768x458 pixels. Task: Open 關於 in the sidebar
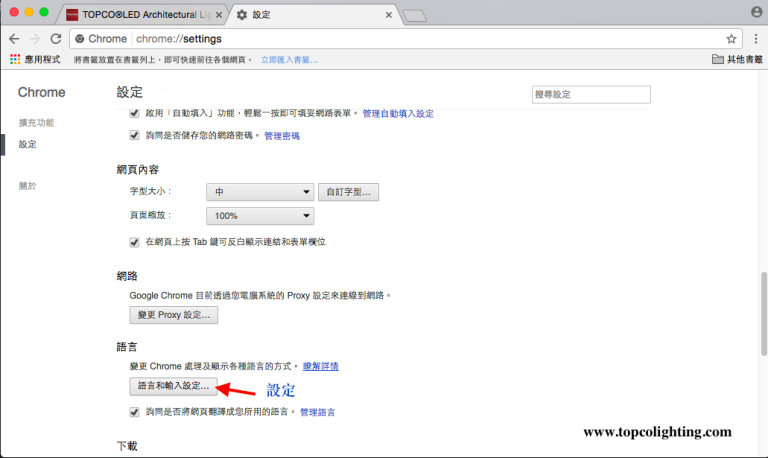(27, 186)
